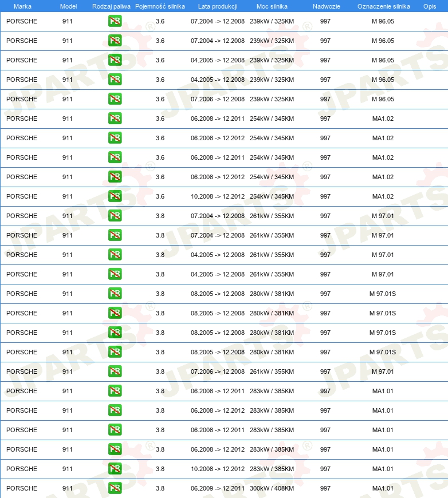Select 10.2008 -> 12.2012 in the 283kW row

coord(218,469)
